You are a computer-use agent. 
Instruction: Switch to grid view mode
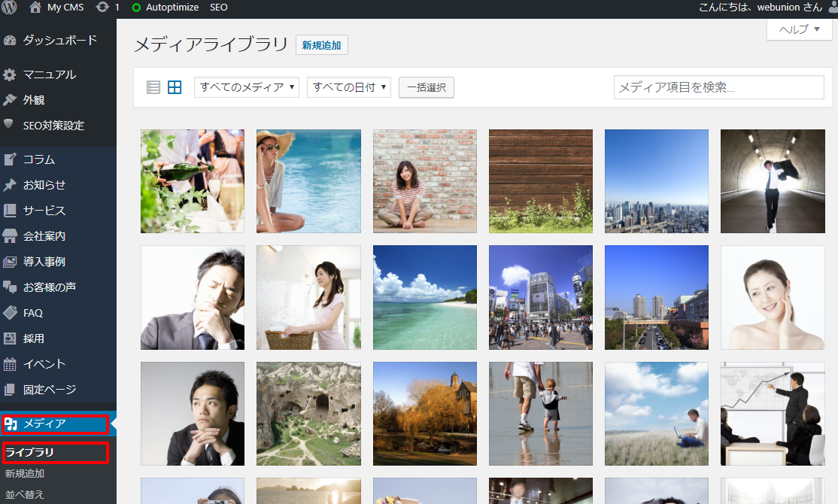click(175, 87)
